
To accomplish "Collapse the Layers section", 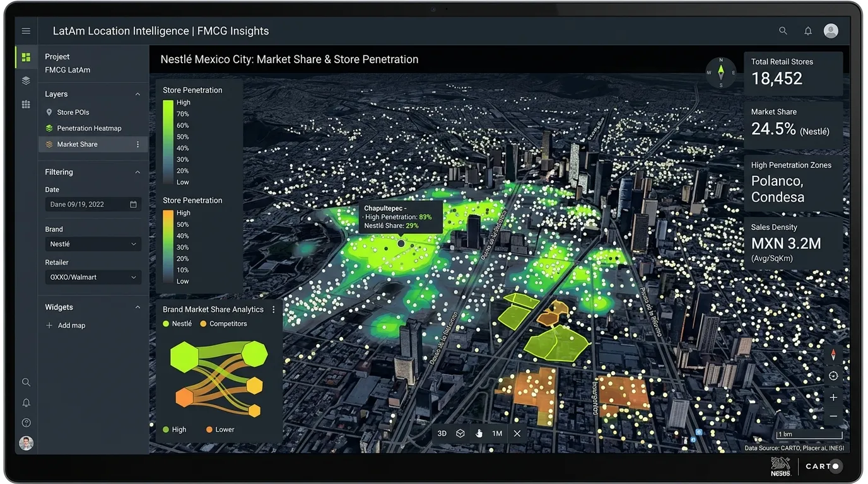I will coord(138,94).
